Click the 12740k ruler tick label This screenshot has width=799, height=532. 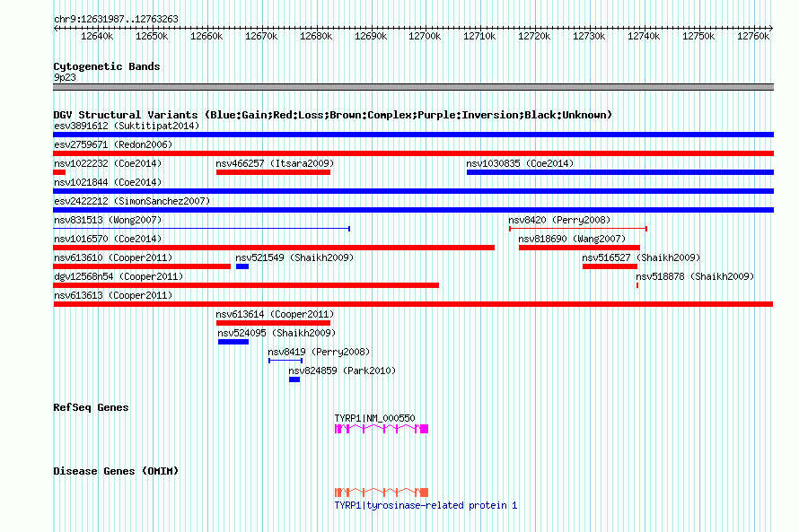click(644, 36)
